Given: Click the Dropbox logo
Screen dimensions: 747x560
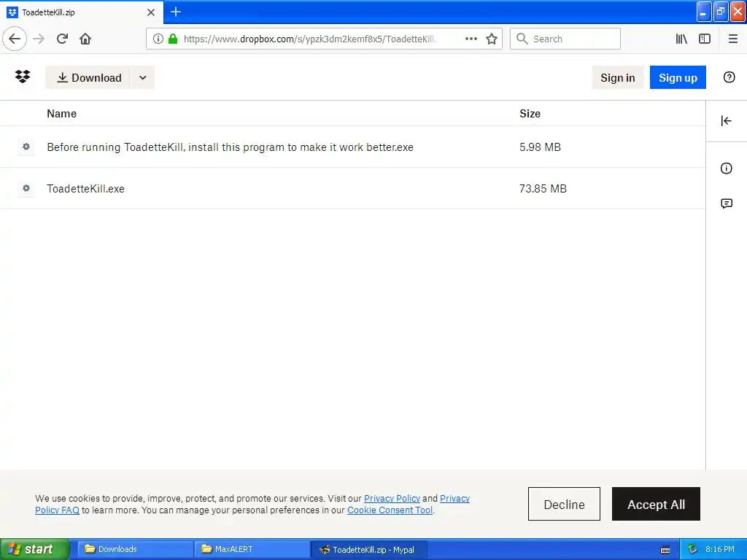Looking at the screenshot, I should click(x=23, y=77).
